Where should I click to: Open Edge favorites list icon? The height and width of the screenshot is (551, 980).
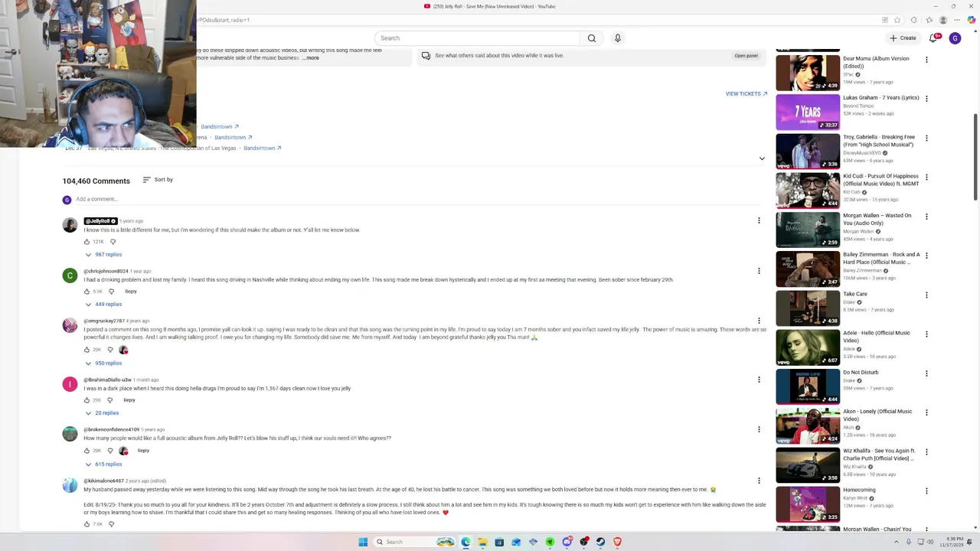pos(929,20)
